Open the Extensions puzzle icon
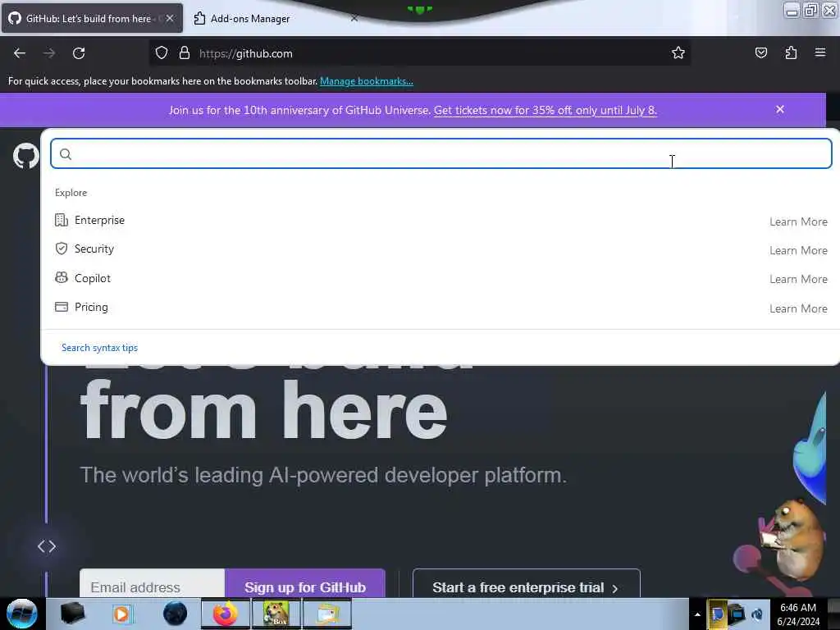Viewport: 840px width, 630px height. pyautogui.click(x=791, y=52)
